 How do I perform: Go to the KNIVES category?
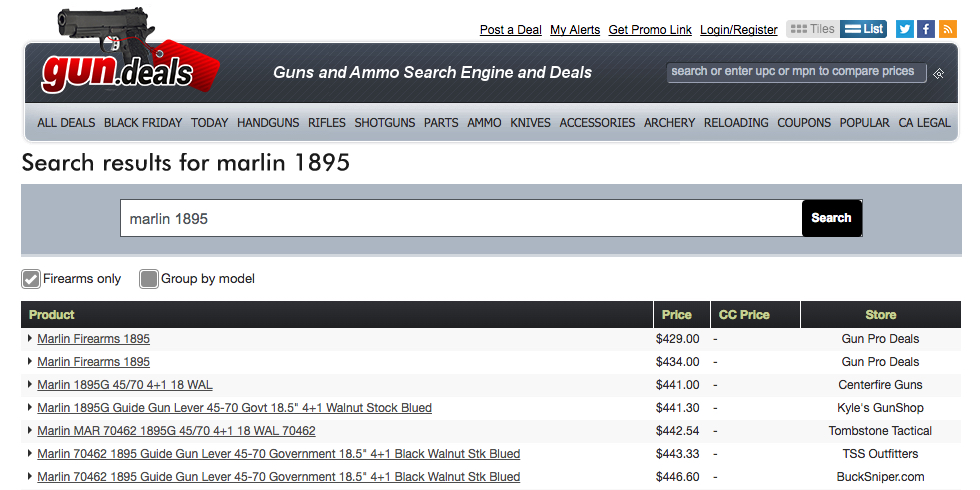click(x=531, y=122)
